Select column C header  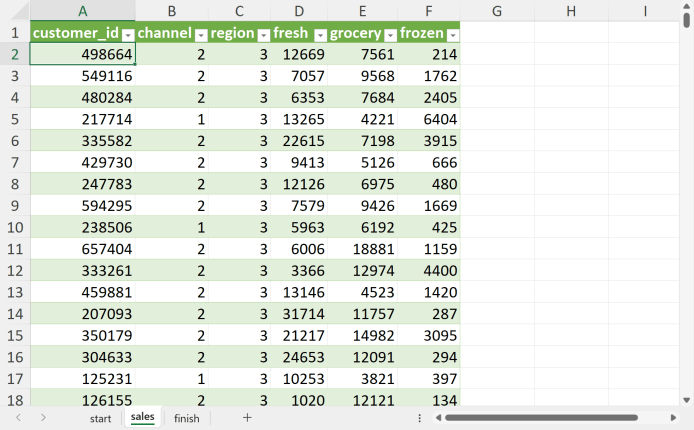click(x=239, y=11)
